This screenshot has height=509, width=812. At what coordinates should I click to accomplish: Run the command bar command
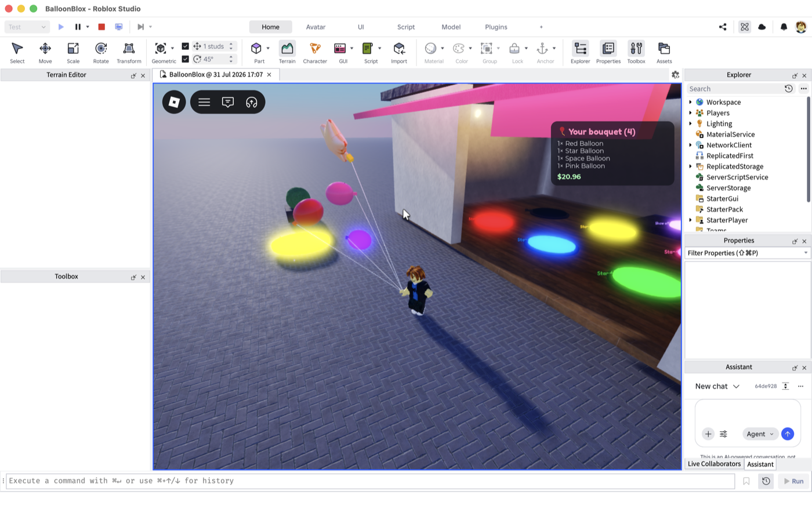tap(793, 481)
